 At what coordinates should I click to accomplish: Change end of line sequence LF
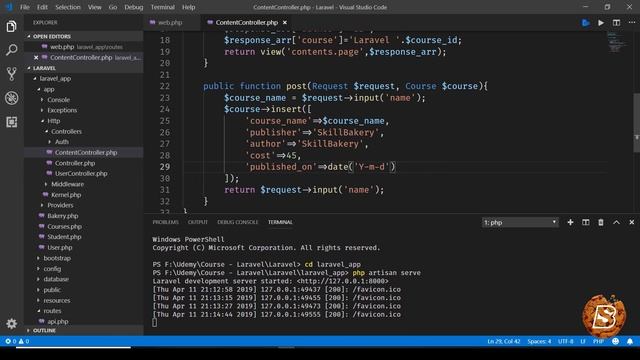click(x=583, y=341)
